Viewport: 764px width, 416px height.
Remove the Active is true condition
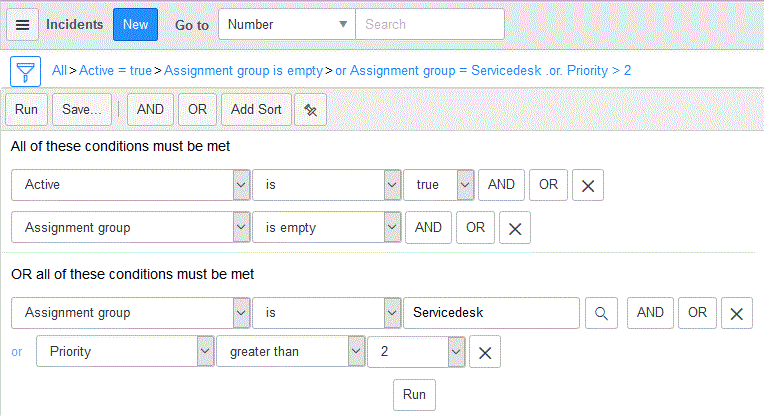tap(588, 185)
